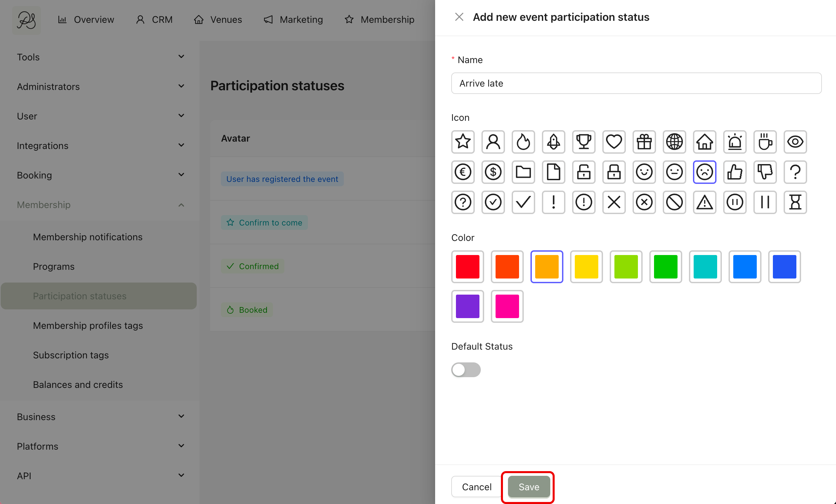Viewport: 836px width, 504px height.
Task: Pick the thumbs up icon
Action: point(735,172)
